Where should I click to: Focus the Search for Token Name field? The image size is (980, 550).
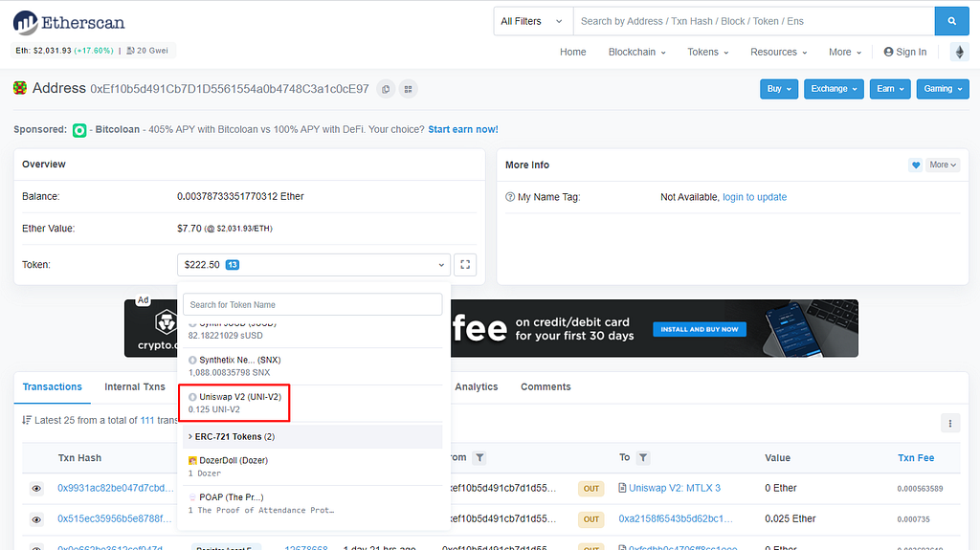click(313, 304)
